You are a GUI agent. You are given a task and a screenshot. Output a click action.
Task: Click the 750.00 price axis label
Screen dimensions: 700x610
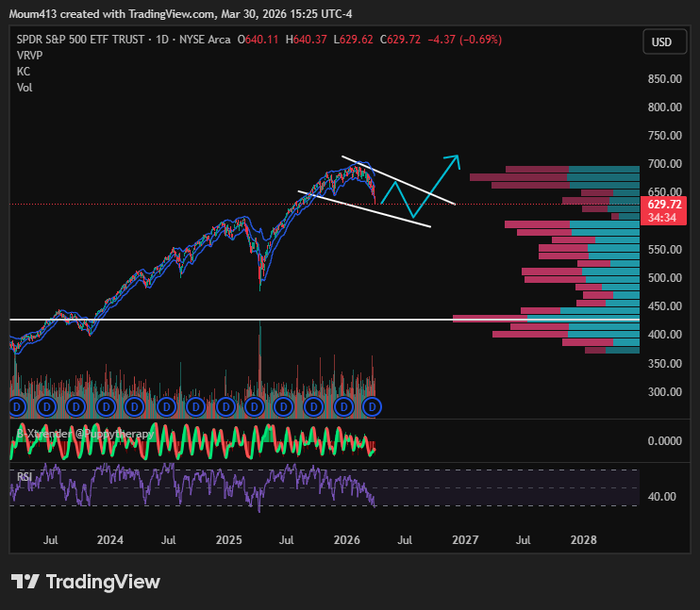[x=665, y=136]
